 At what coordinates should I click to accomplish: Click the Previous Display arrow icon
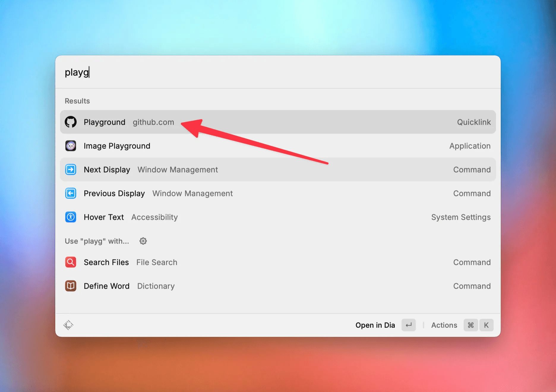point(71,193)
